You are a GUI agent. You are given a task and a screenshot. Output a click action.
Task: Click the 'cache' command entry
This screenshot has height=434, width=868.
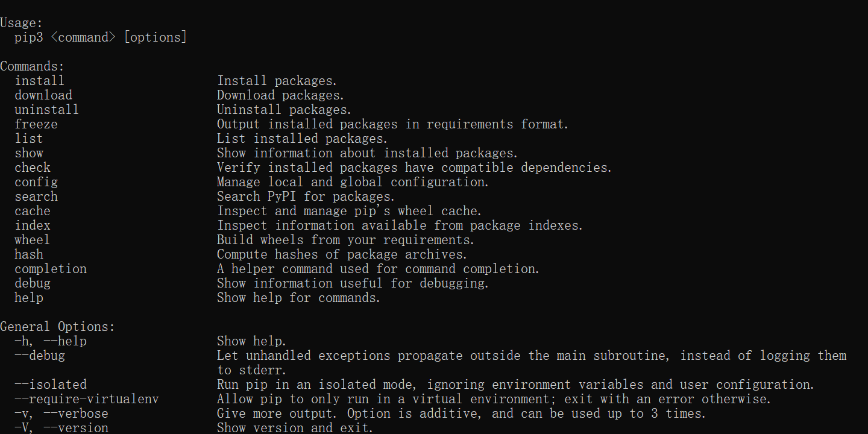click(x=33, y=211)
